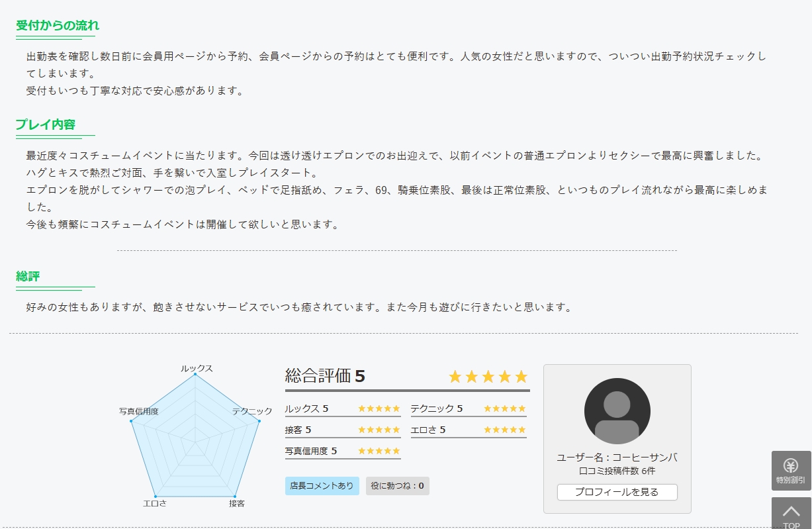
Task: Open profile via プロフィールを見る button
Action: coord(617,492)
